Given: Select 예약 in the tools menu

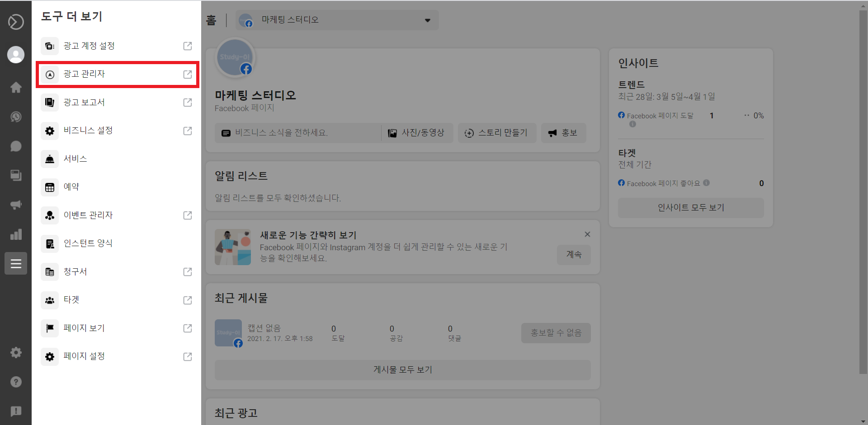Looking at the screenshot, I should tap(118, 187).
